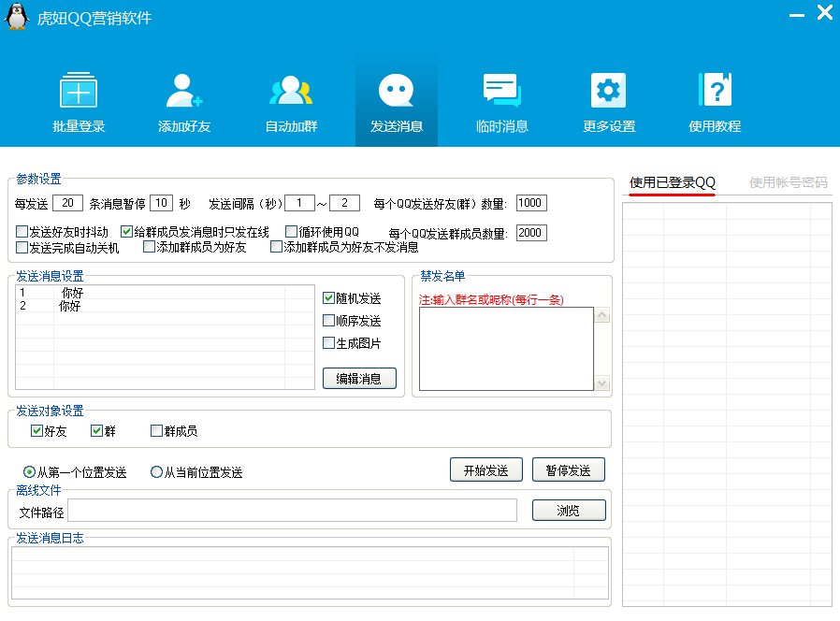
Task: Enable 发送好友时抖动 checkbox
Action: coord(22,231)
